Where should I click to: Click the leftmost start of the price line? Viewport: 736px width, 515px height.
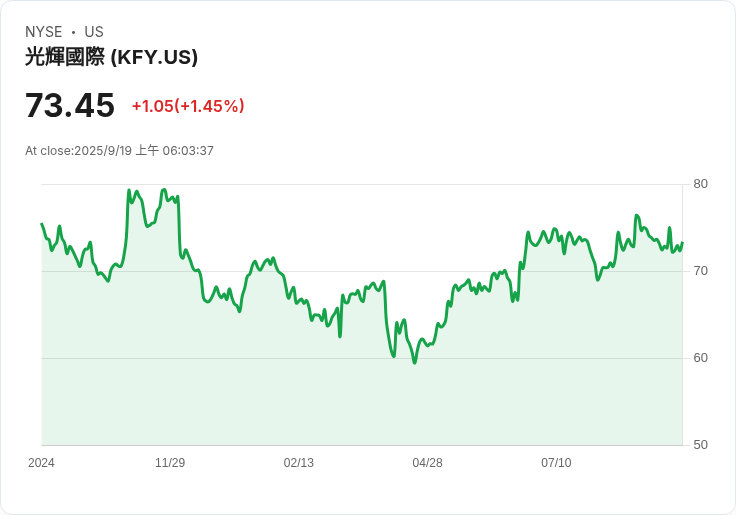point(42,224)
